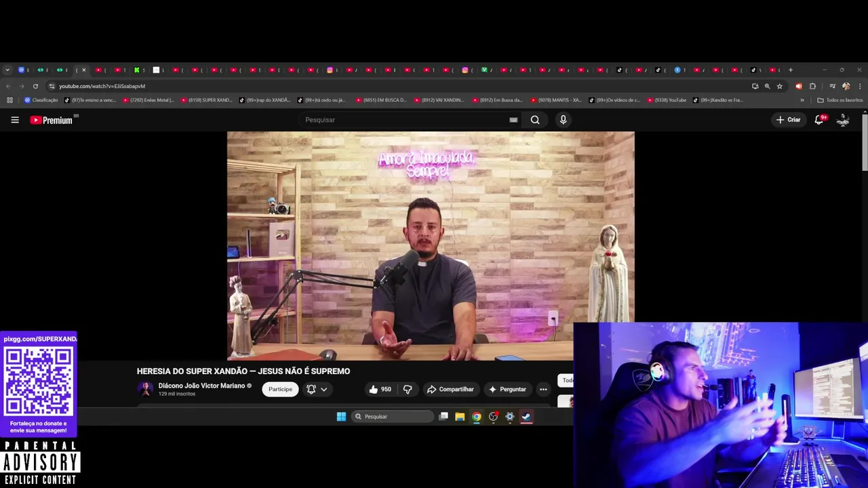The image size is (868, 488).
Task: Expand the subscription notification bell dropdown
Action: pos(317,389)
